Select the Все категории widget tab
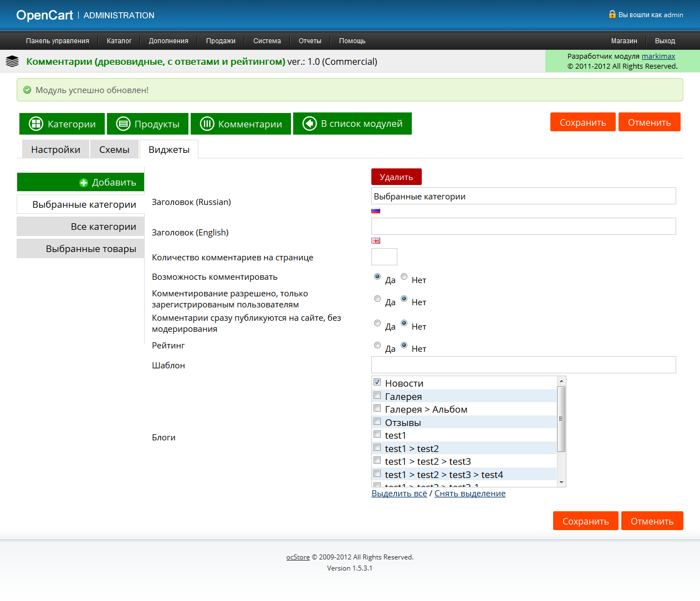 [80, 227]
